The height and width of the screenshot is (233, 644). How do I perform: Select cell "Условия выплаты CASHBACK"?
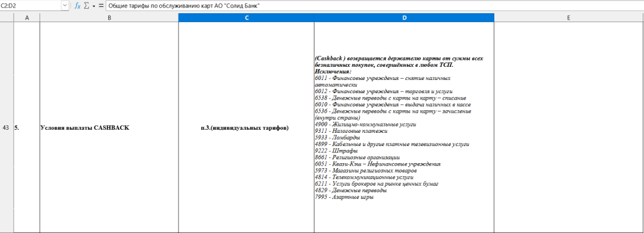(109, 127)
